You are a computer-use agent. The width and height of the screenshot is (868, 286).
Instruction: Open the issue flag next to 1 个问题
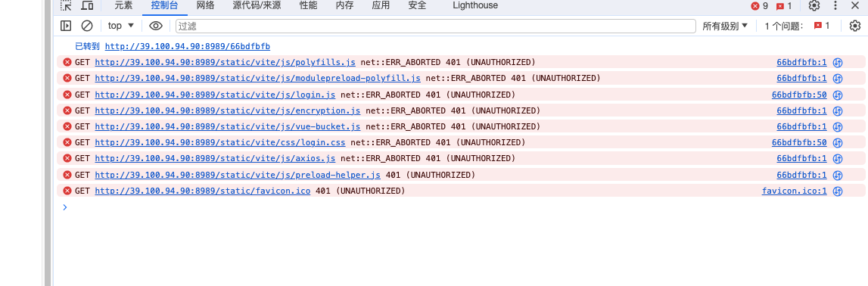tap(822, 26)
